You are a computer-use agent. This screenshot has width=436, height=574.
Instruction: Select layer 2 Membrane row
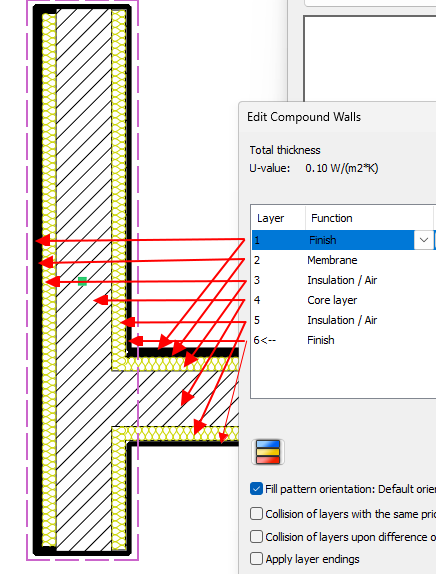(x=344, y=260)
